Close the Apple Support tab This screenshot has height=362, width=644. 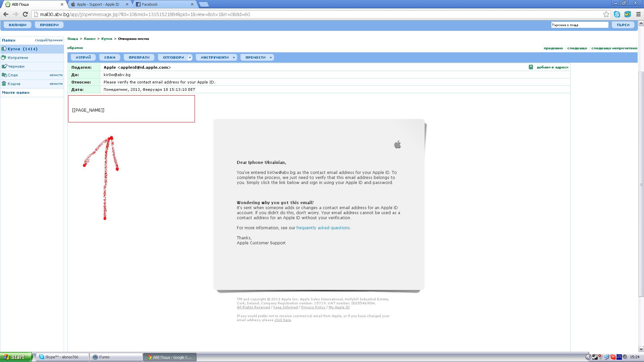click(x=127, y=4)
